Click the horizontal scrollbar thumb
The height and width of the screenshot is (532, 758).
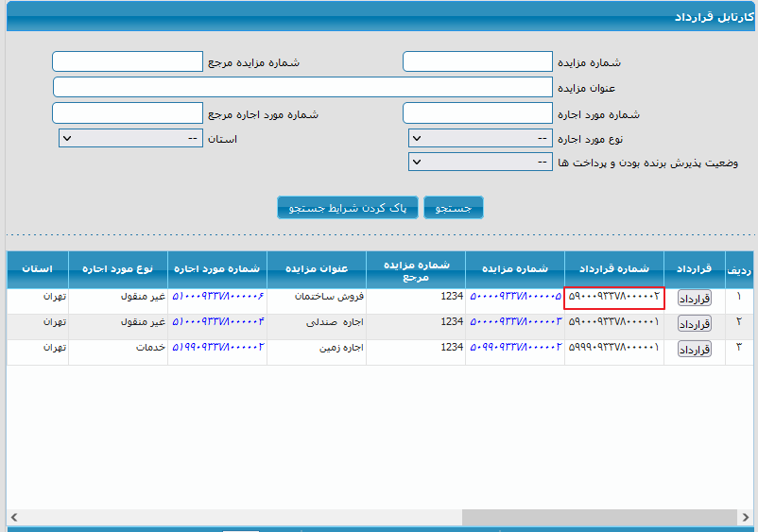click(599, 517)
